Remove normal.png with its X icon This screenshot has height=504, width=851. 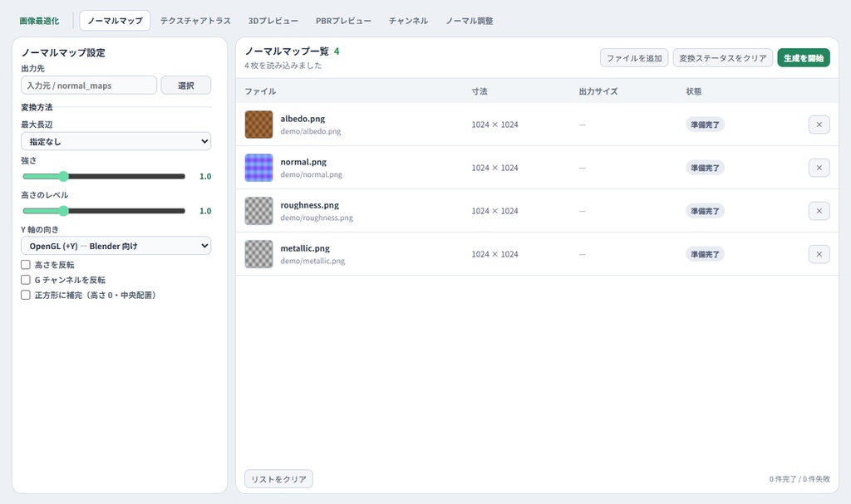tap(819, 168)
